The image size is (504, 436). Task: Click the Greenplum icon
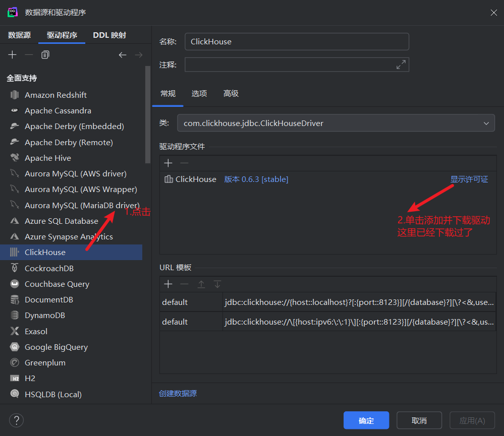pos(15,362)
